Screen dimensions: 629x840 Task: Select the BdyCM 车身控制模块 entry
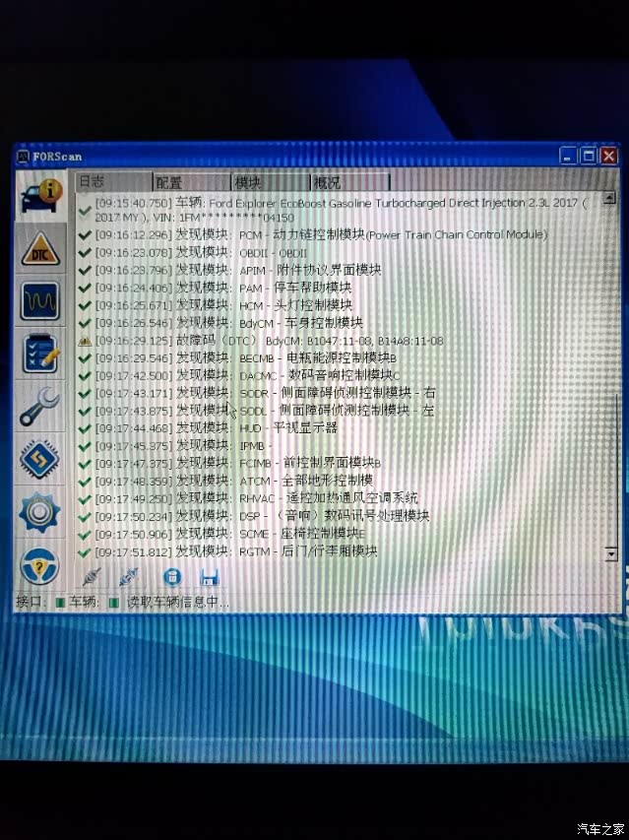(229, 322)
